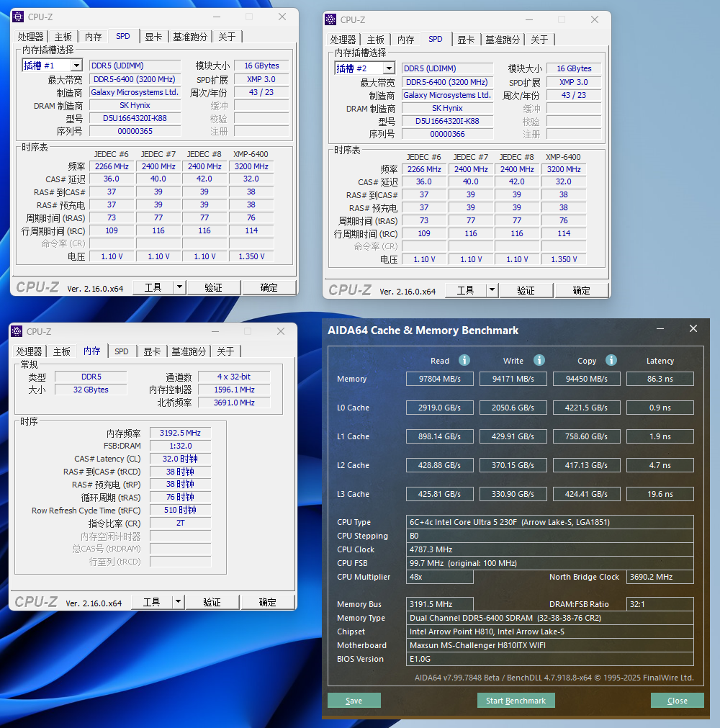Click 确定 button in slot #2 window
Image resolution: width=720 pixels, height=728 pixels.
pos(582,290)
